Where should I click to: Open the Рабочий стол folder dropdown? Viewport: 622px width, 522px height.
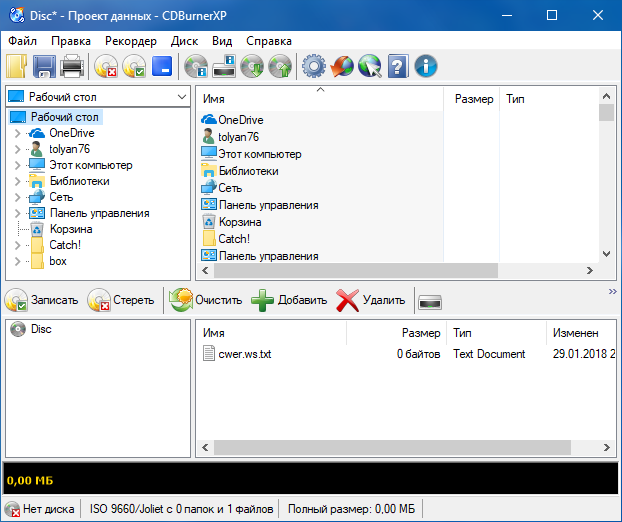181,97
